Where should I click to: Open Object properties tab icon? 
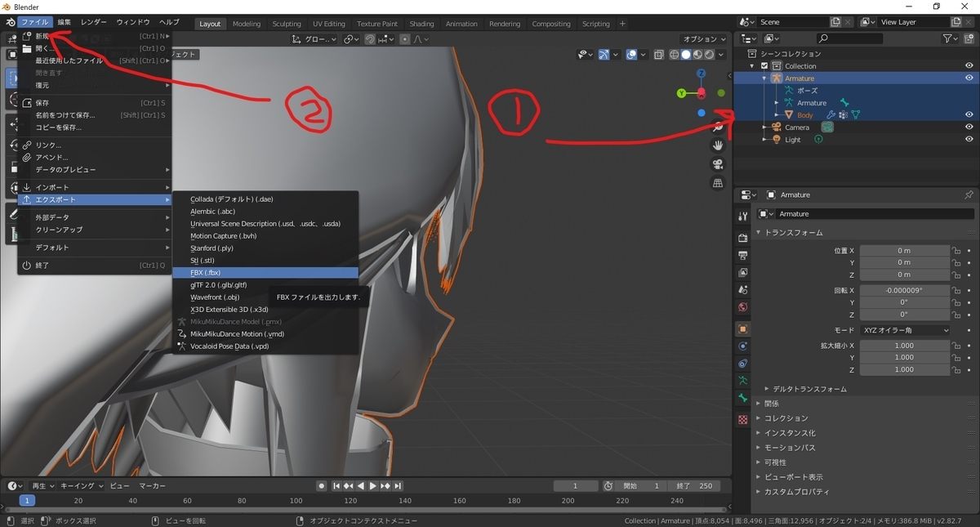pyautogui.click(x=742, y=328)
